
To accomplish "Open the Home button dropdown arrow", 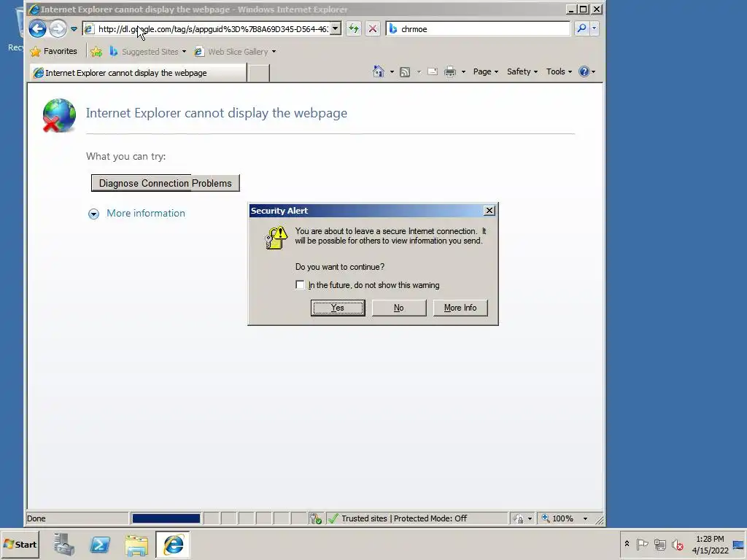I will tap(392, 72).
